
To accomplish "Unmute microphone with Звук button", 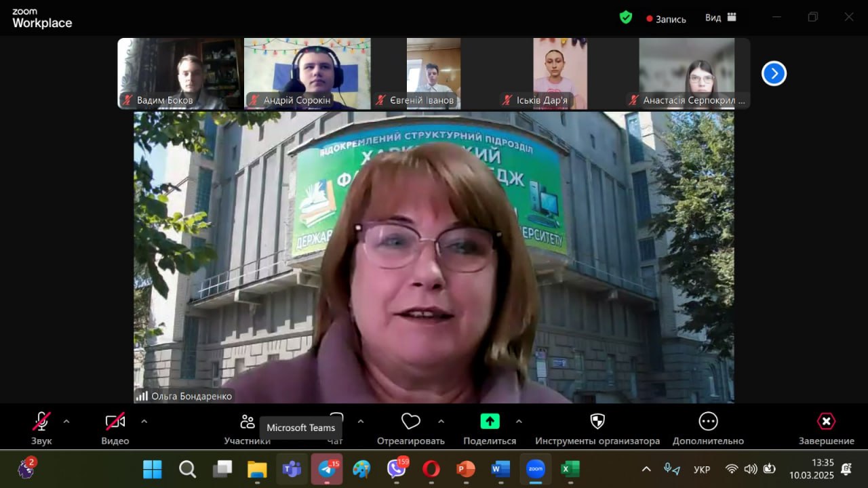I will point(41,428).
